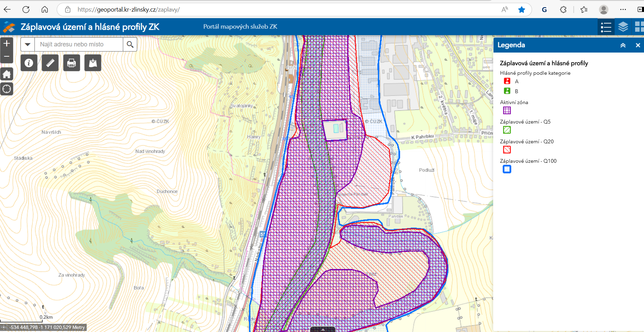Screen dimensions: 644x332
Task: Click the address search input field
Action: coord(78,44)
